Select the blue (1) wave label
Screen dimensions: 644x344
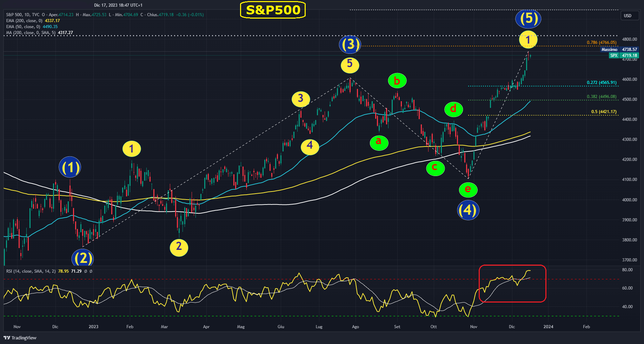(x=70, y=168)
